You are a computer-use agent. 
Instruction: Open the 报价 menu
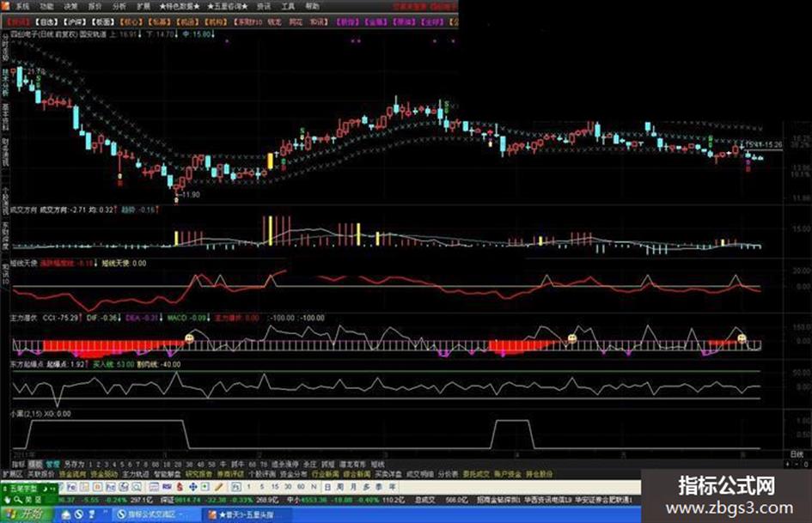pyautogui.click(x=95, y=6)
